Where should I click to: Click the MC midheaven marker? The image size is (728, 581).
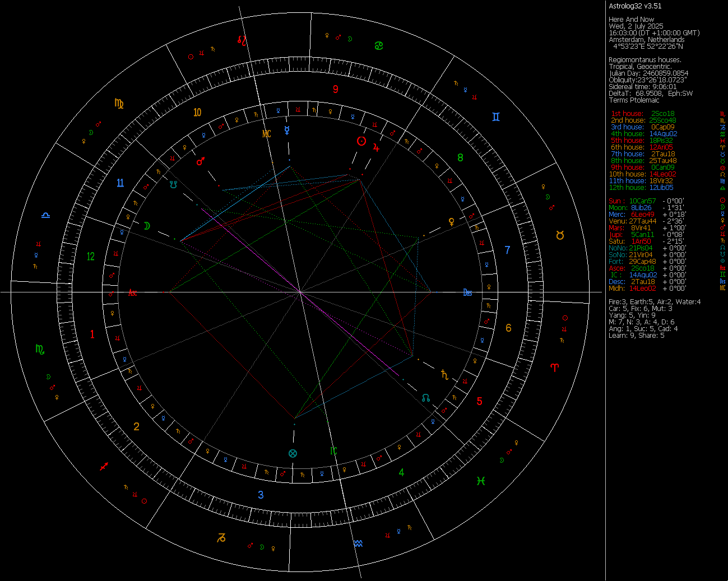[x=267, y=134]
